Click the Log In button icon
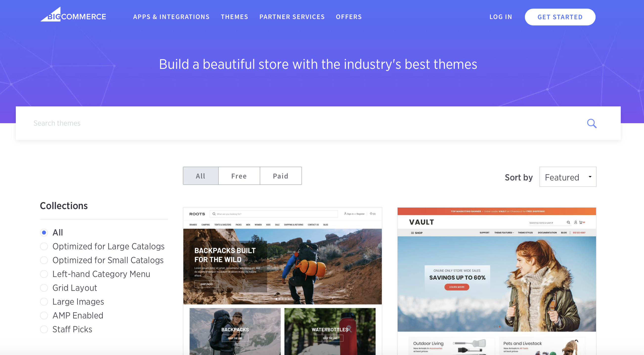The height and width of the screenshot is (355, 644). click(500, 17)
